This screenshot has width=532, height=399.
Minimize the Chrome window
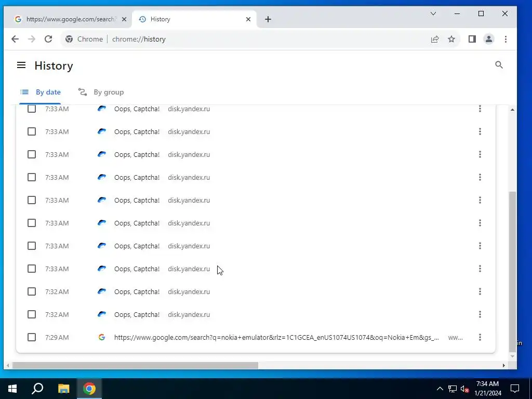coord(457,14)
